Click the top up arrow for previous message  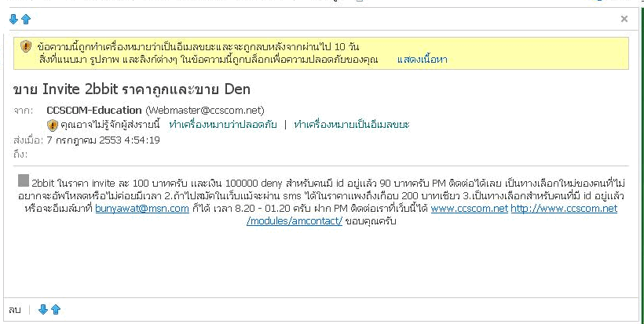(26, 19)
